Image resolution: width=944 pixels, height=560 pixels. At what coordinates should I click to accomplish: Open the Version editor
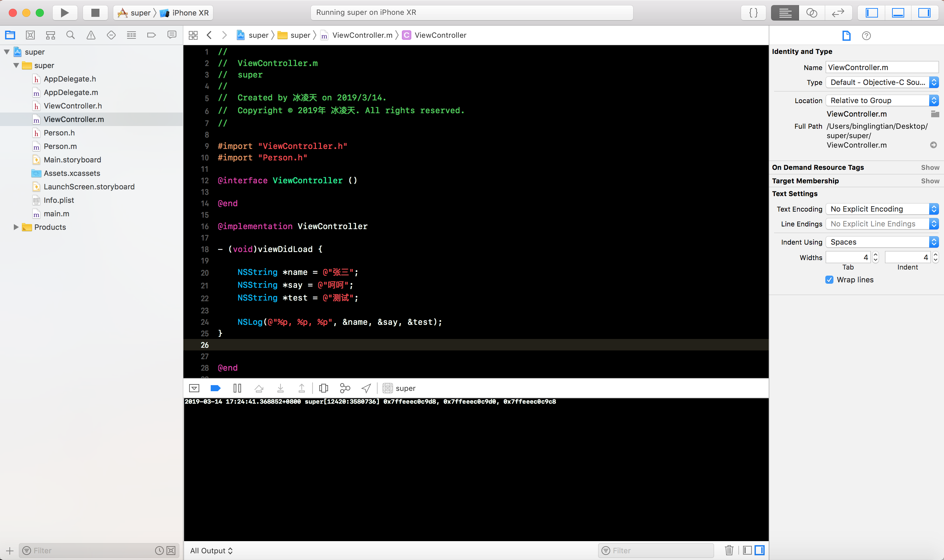click(x=838, y=13)
